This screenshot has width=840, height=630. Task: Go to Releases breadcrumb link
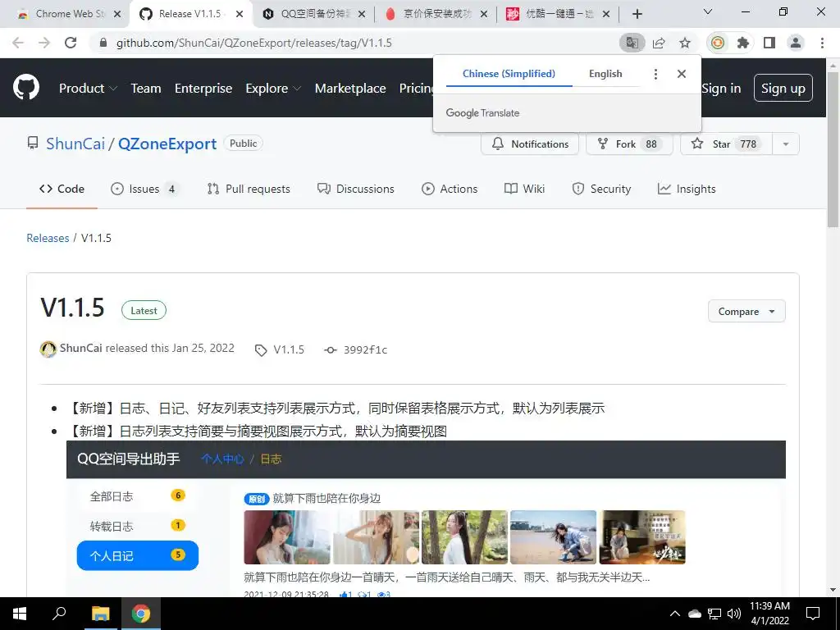point(48,238)
